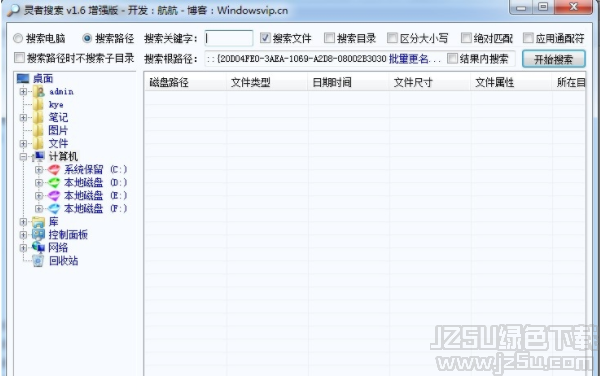Screen dimensions: 600x376
Task: Click the 文件 folder icon
Action: click(x=38, y=143)
